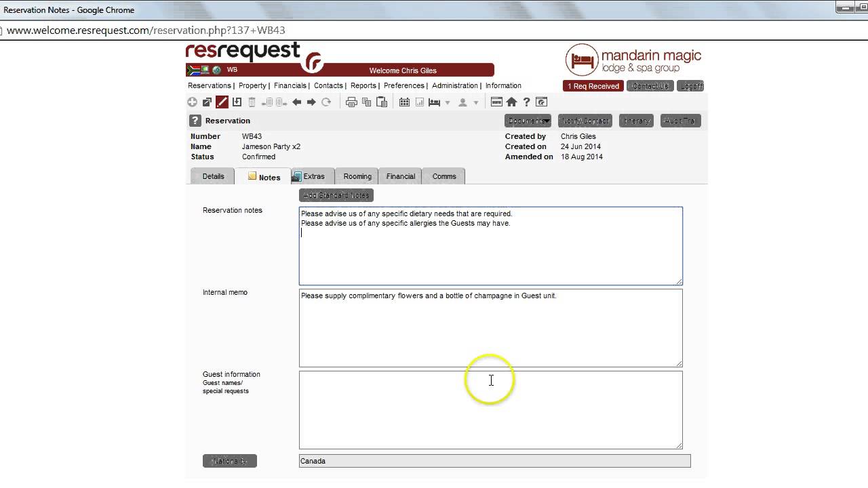Go to home via the house icon
The image size is (868, 488).
pyautogui.click(x=511, y=102)
